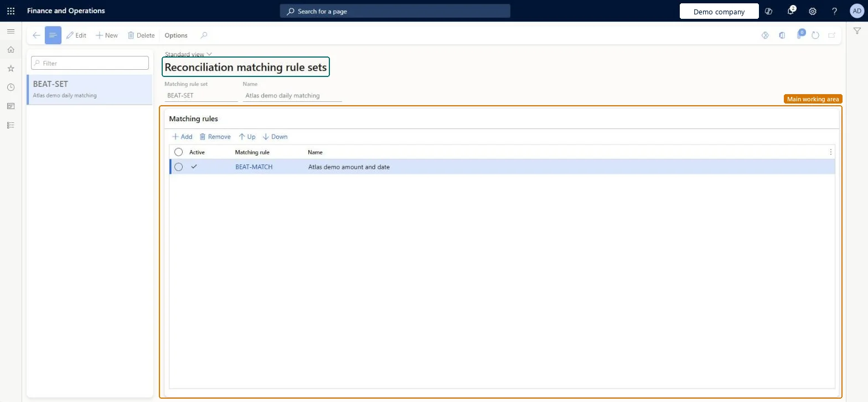Image resolution: width=868 pixels, height=402 pixels.
Task: Select the BEAT-SET item in the list pane
Action: click(90, 90)
